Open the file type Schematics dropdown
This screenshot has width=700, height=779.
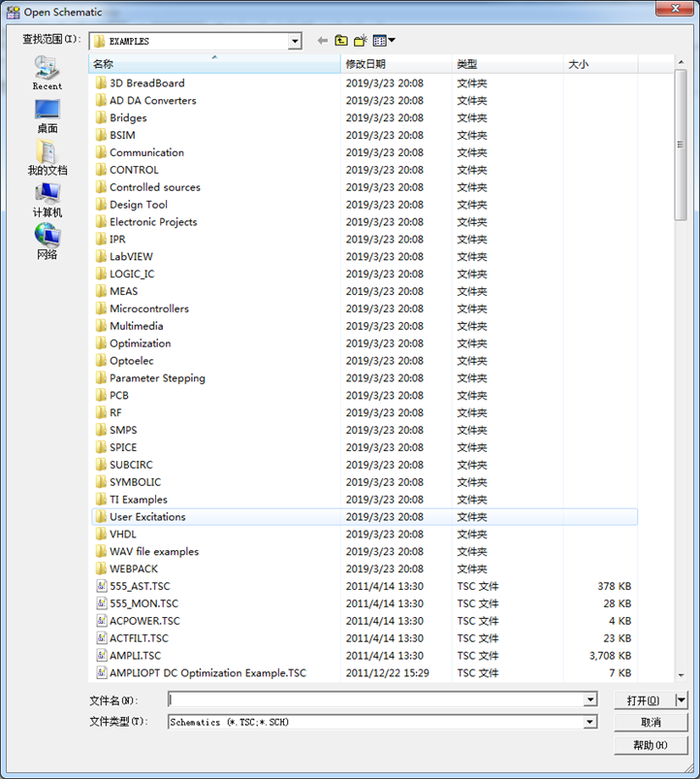coord(590,722)
